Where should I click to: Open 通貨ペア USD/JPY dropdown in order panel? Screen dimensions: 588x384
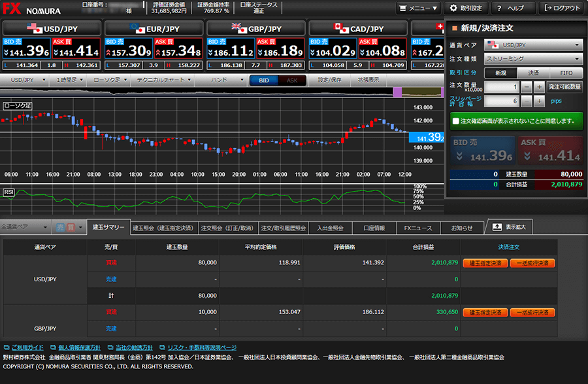point(533,45)
